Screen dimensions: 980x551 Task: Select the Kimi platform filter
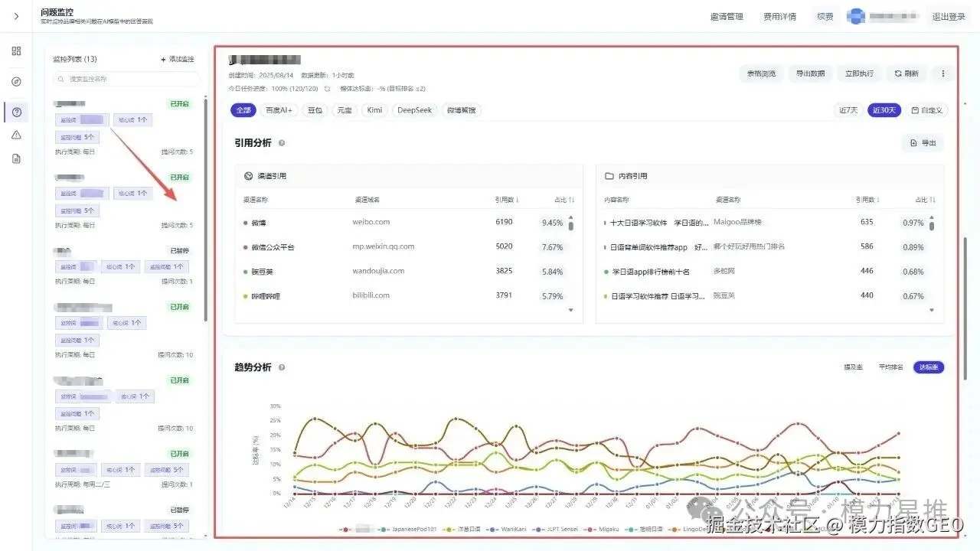tap(374, 110)
